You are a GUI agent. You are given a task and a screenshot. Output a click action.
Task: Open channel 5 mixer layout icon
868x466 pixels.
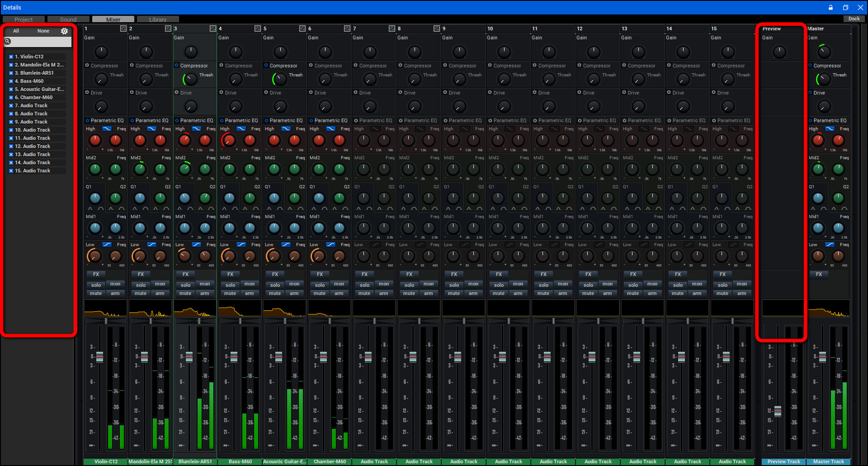point(302,29)
